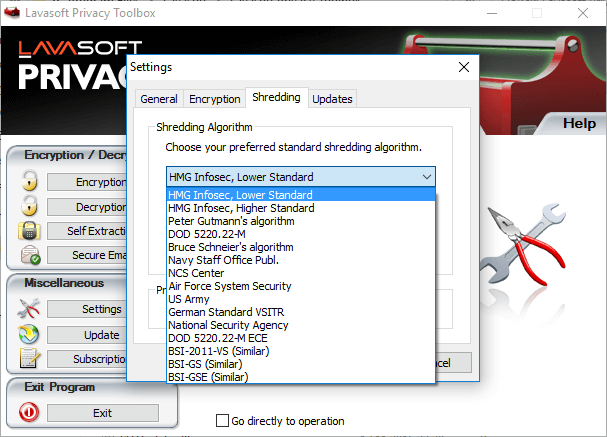Viewport: 607px width, 437px height.
Task: Open the Encryption tab in Settings
Action: (x=214, y=99)
